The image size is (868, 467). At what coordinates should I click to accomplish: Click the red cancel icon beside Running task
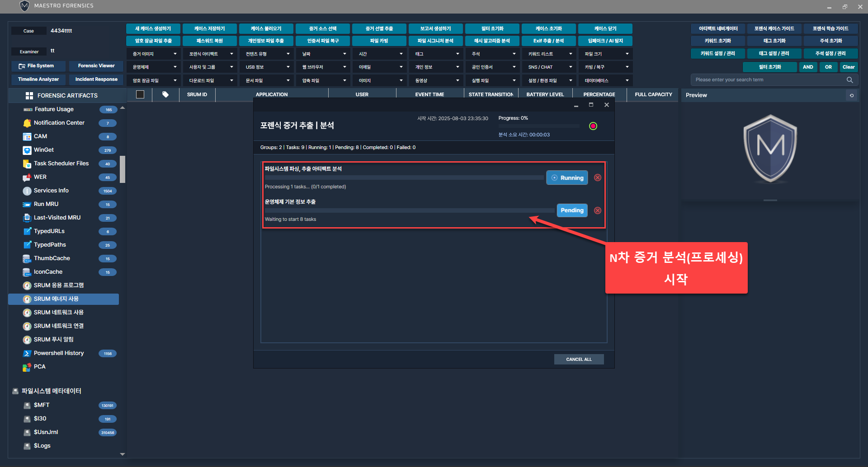tap(597, 177)
